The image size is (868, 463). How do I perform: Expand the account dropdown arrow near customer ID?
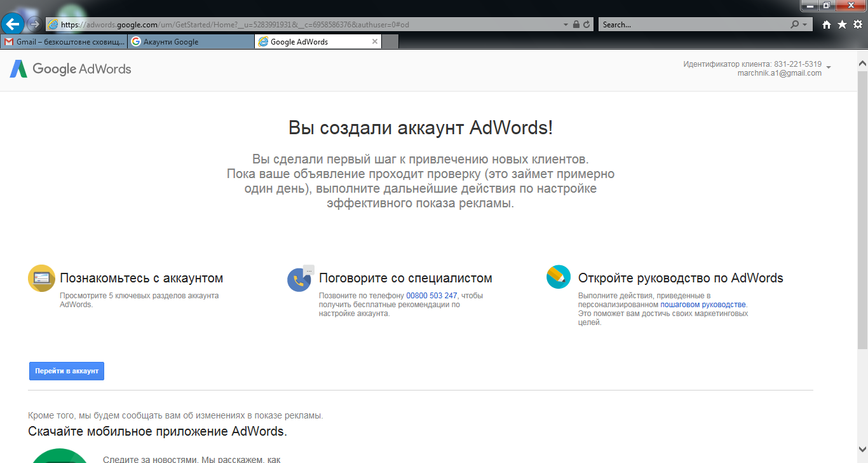tap(829, 67)
